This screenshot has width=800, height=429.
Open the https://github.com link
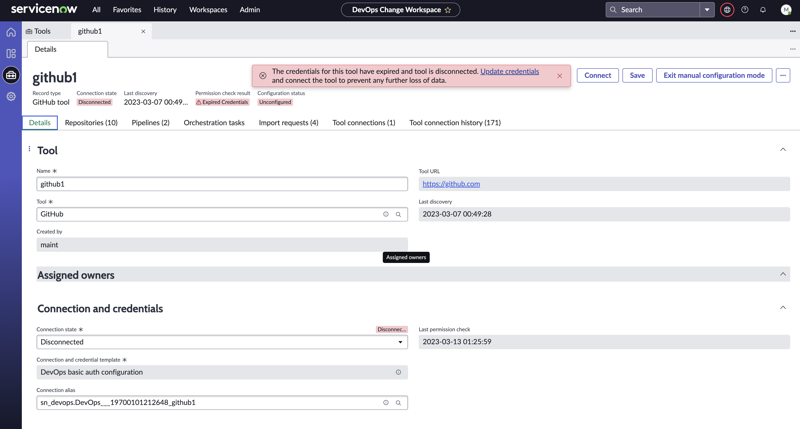pyautogui.click(x=451, y=184)
